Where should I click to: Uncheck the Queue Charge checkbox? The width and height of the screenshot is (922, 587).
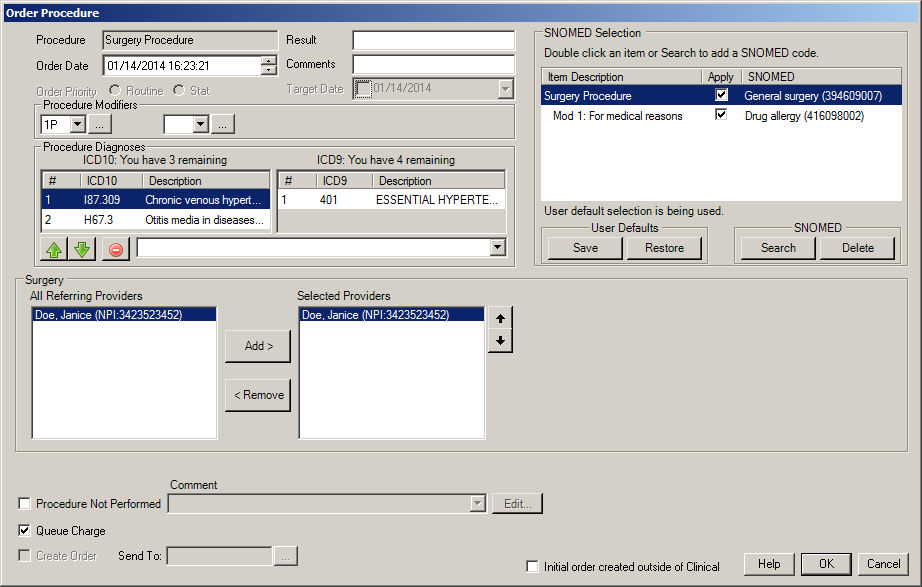click(25, 531)
